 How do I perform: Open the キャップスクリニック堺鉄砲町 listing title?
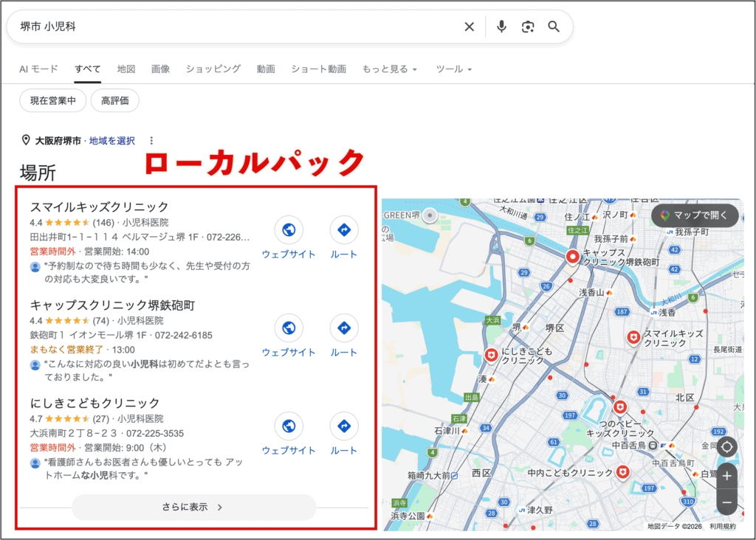pyautogui.click(x=112, y=305)
